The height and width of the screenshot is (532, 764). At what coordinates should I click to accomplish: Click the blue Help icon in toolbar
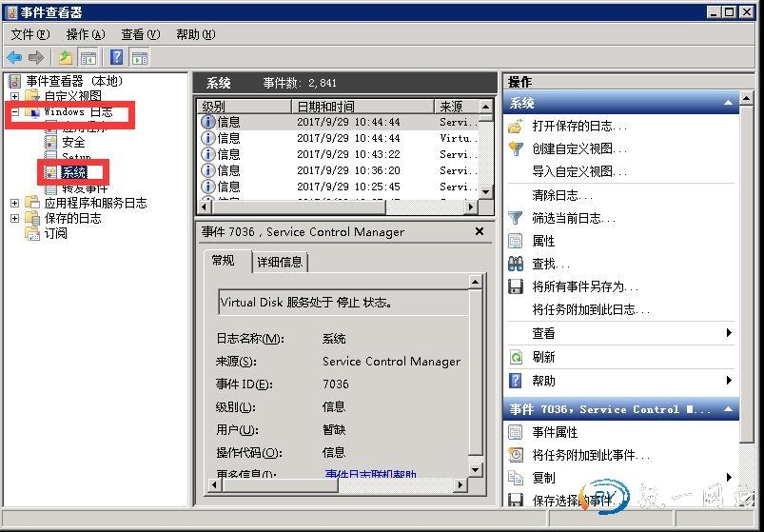[116, 58]
